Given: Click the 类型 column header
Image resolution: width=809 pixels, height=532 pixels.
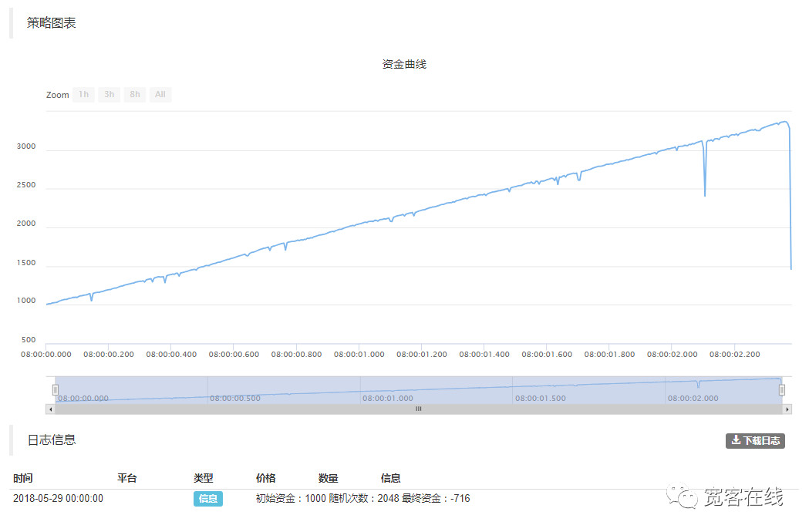Looking at the screenshot, I should [204, 478].
